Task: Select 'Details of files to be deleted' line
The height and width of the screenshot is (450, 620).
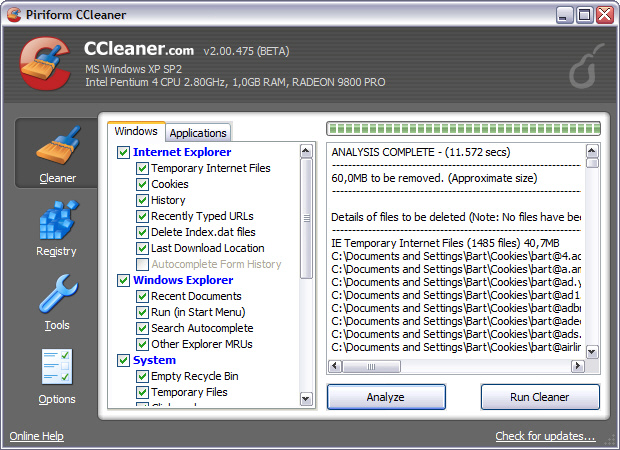Action: click(x=456, y=217)
